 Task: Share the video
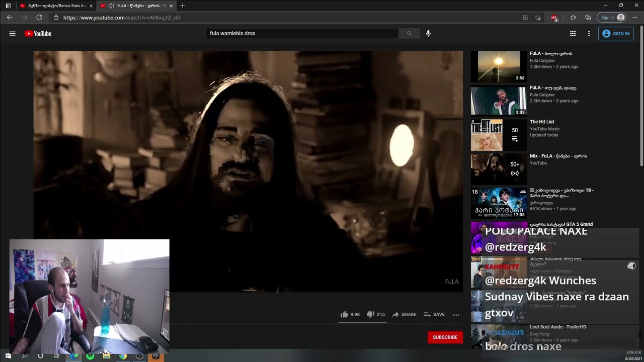pyautogui.click(x=404, y=315)
